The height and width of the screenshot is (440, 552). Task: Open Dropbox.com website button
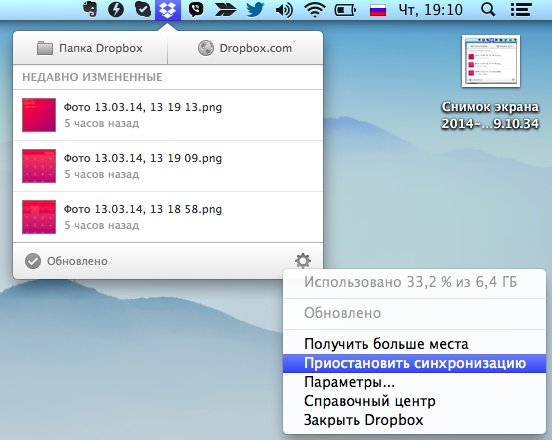click(x=245, y=48)
